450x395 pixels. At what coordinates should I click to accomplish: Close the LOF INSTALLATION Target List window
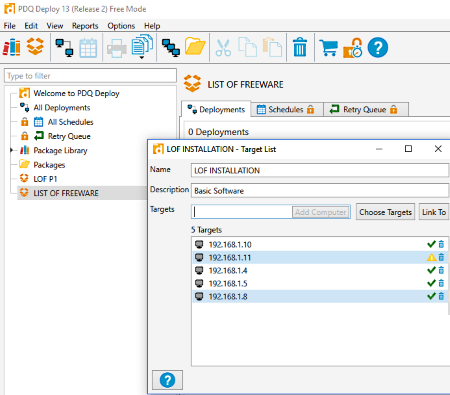pos(438,149)
